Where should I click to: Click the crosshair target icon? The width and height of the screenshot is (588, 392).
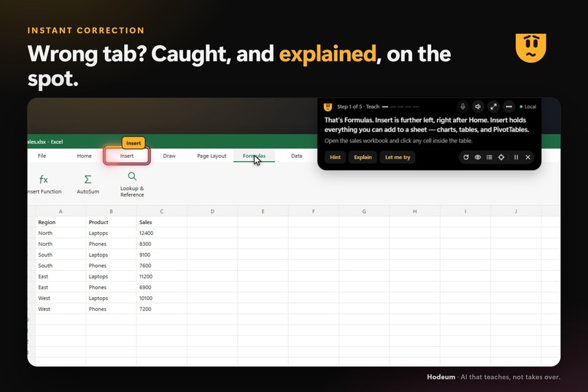point(501,157)
